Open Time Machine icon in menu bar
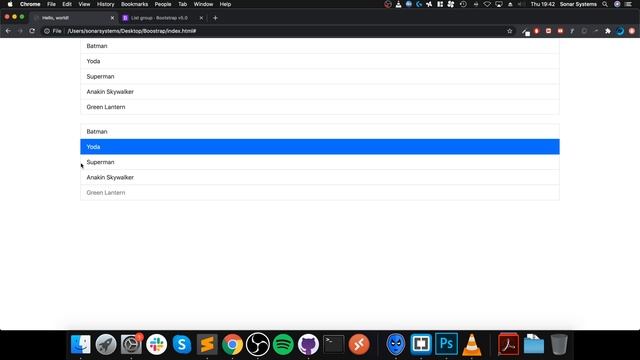This screenshot has width=640, height=360. click(x=463, y=4)
